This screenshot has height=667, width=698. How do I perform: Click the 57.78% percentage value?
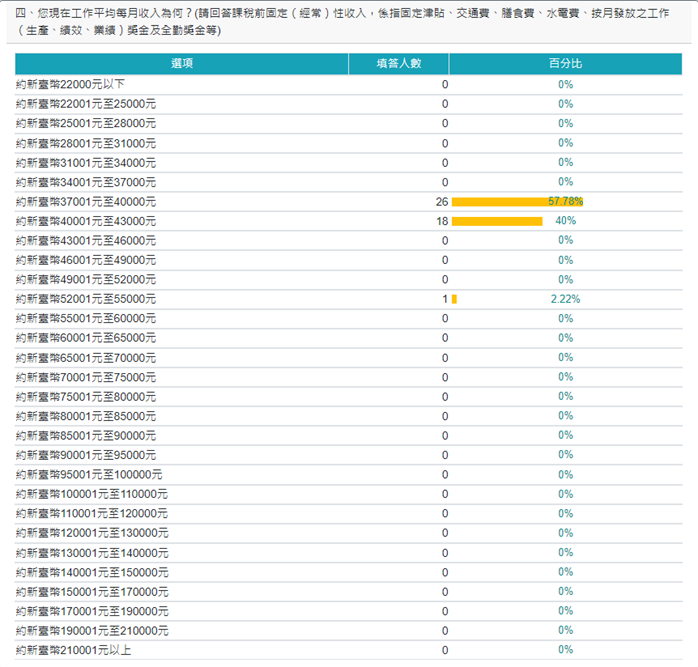coord(566,201)
